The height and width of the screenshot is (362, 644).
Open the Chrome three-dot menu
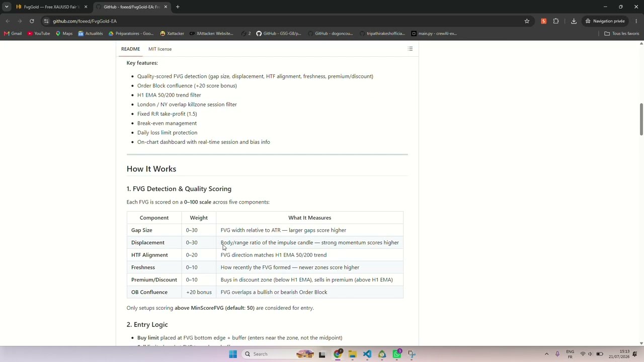pos(636,21)
